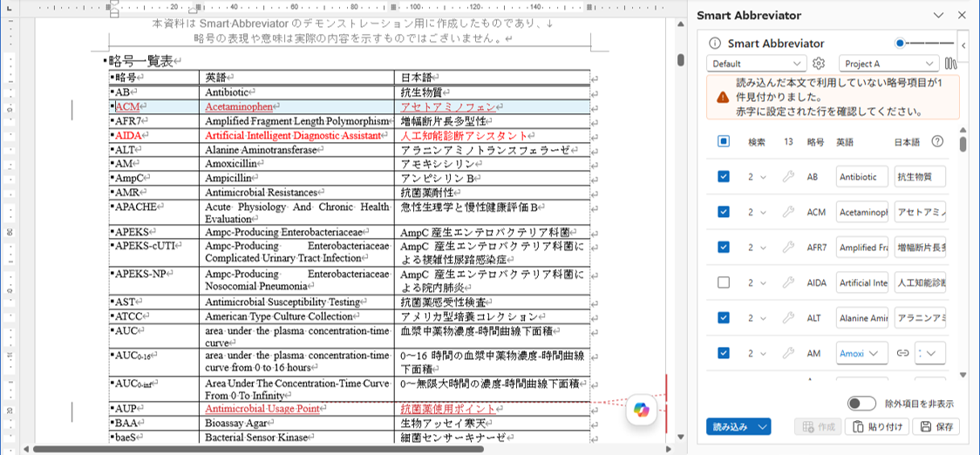Click the document horizontal scrollbar thumb
980x455 pixels.
258,449
